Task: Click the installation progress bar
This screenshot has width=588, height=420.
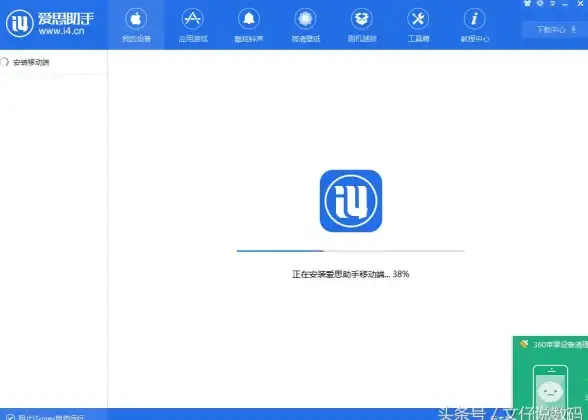Action: click(351, 251)
